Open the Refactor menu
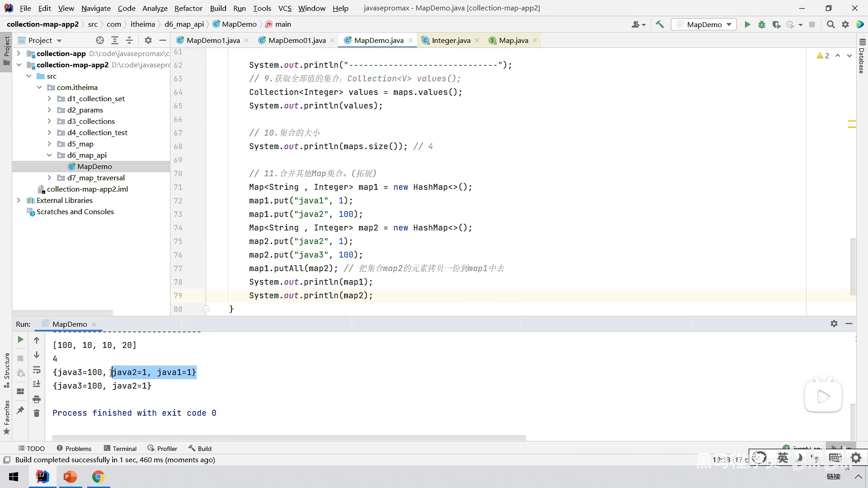The height and width of the screenshot is (488, 868). click(188, 8)
